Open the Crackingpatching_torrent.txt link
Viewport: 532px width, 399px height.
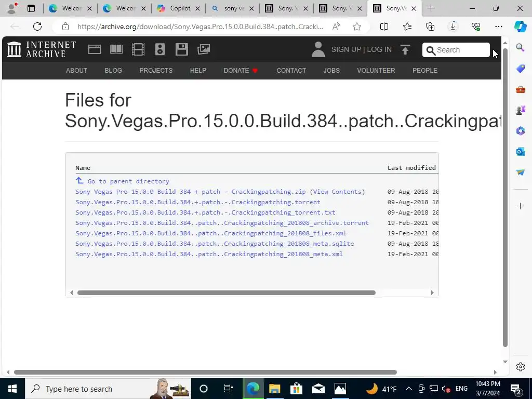pyautogui.click(x=205, y=212)
